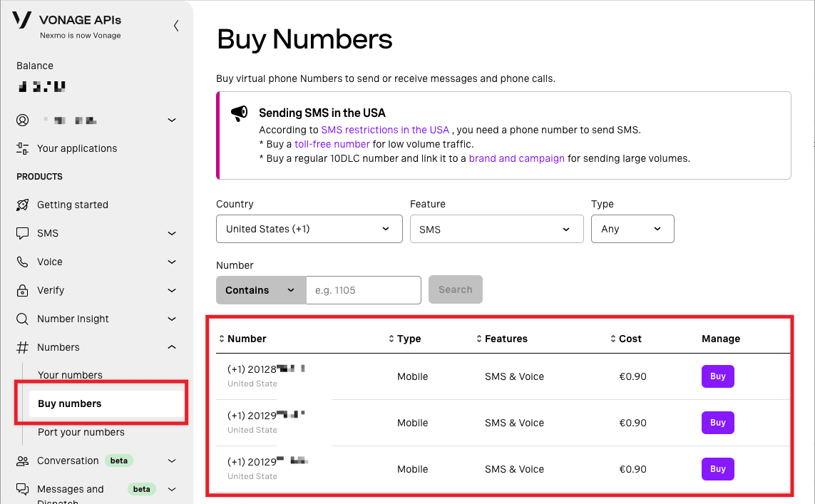Screen dimensions: 815x504
Task: Click the Search button
Action: pos(455,289)
